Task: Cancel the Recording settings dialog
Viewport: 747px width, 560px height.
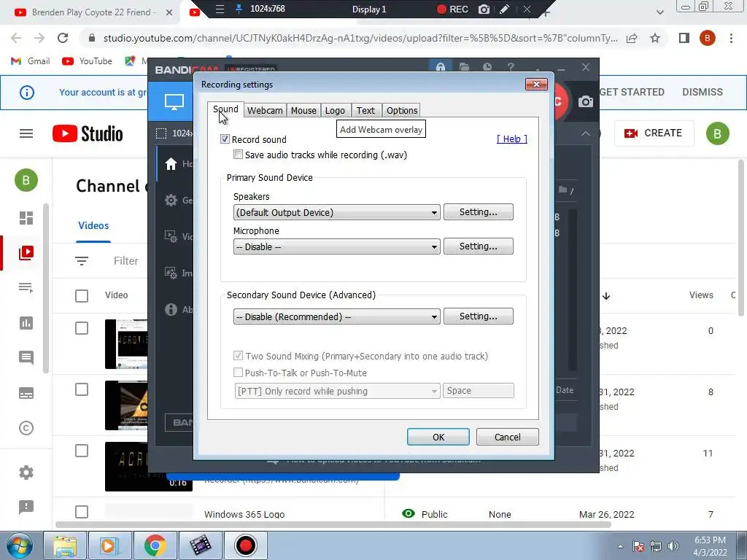Action: 508,437
